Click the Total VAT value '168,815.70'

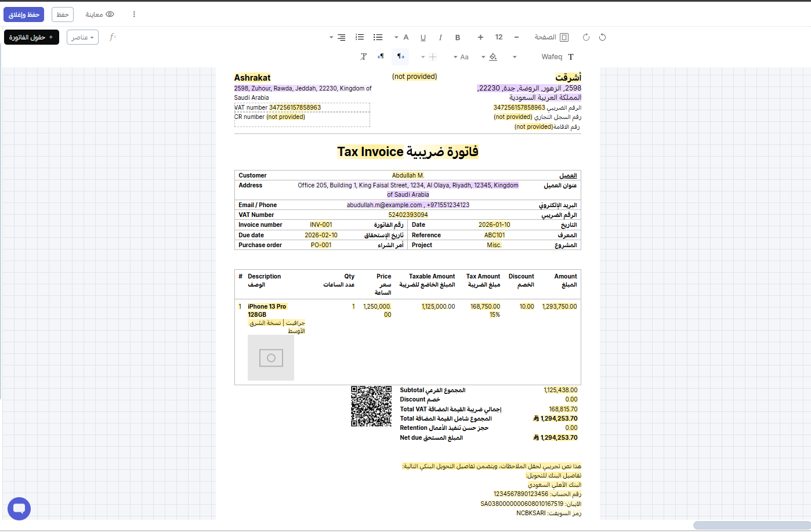click(x=563, y=409)
